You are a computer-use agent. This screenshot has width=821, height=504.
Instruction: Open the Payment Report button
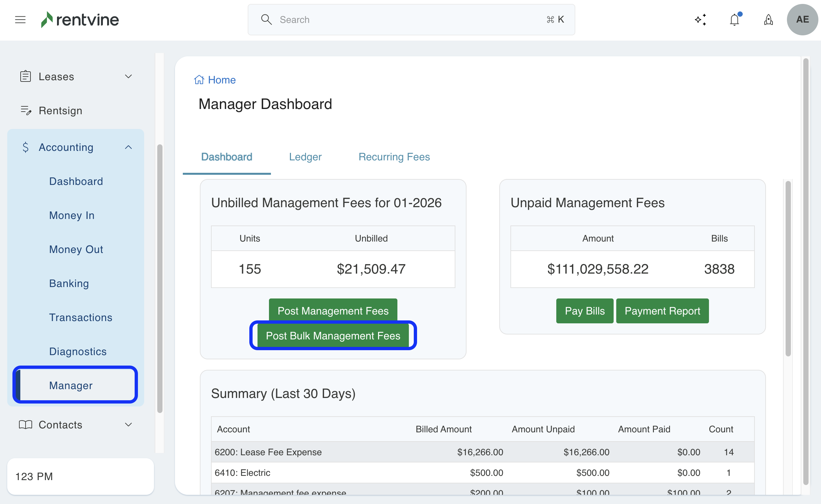pos(662,311)
